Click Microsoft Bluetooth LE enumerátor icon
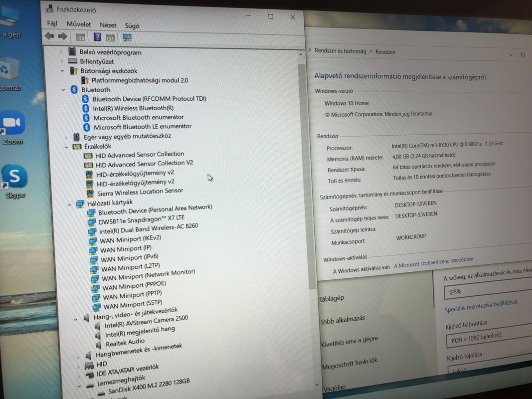This screenshot has height=399, width=532. click(87, 127)
